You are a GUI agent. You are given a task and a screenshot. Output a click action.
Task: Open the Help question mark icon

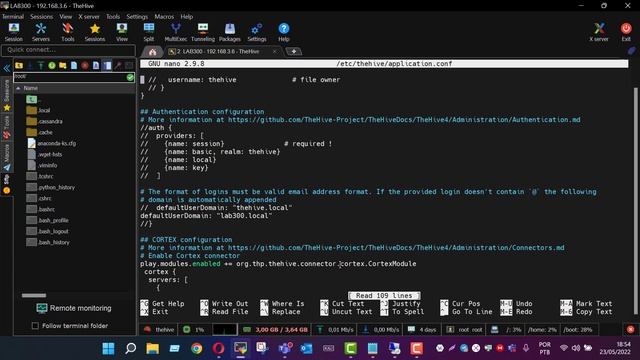coord(284,32)
